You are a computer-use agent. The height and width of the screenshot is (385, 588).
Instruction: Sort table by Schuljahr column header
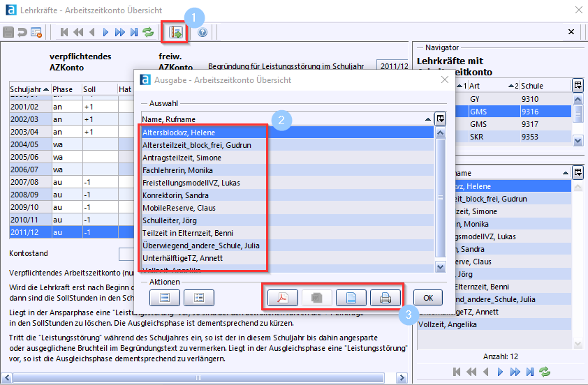click(30, 89)
